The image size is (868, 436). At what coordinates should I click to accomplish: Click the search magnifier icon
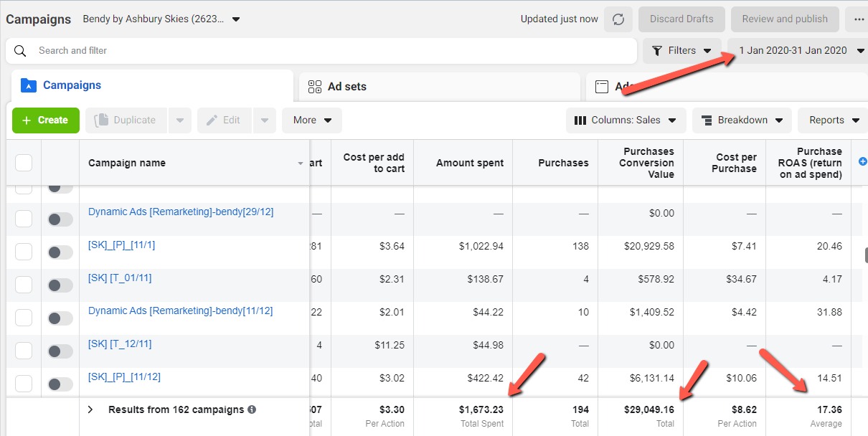(x=19, y=51)
